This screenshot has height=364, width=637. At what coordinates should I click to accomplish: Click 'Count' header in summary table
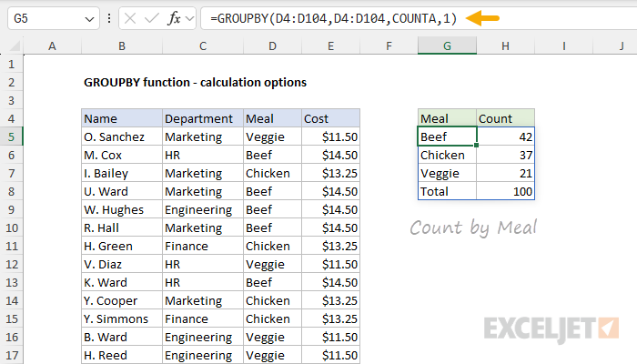pyautogui.click(x=505, y=118)
